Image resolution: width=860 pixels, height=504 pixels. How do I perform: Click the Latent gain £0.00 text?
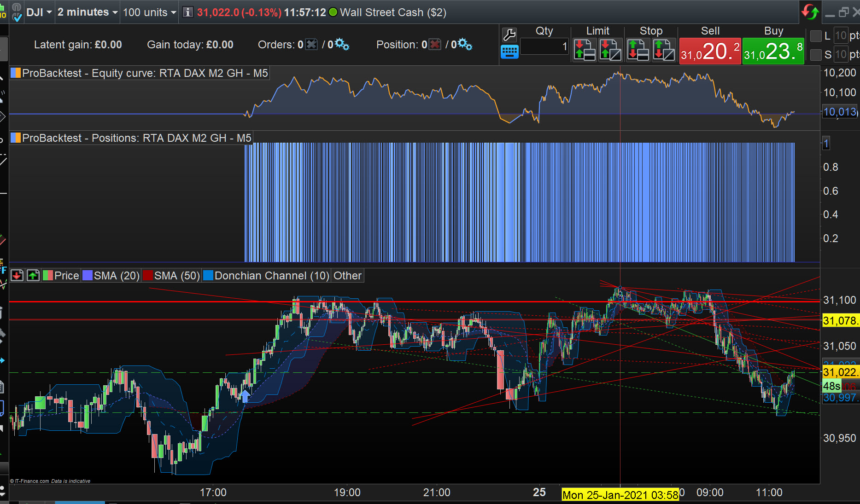click(x=78, y=45)
